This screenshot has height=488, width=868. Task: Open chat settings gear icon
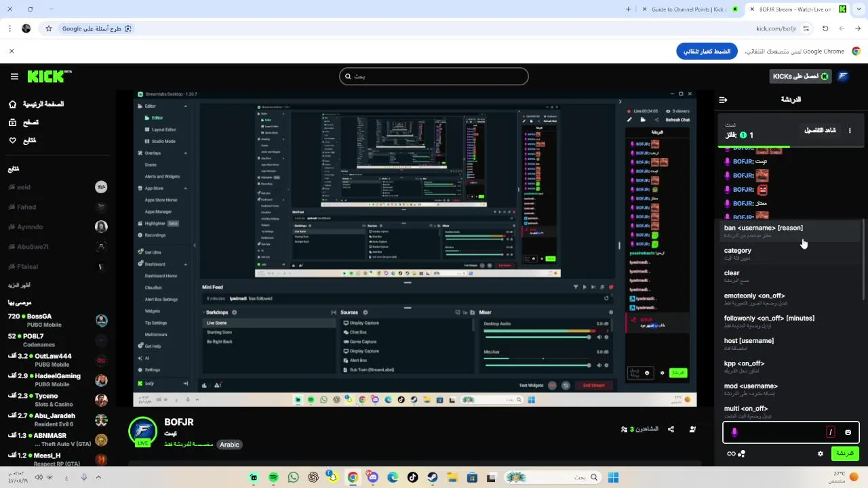pyautogui.click(x=821, y=453)
